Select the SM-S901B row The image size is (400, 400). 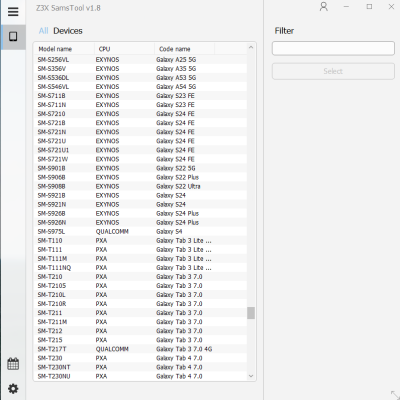coord(140,168)
